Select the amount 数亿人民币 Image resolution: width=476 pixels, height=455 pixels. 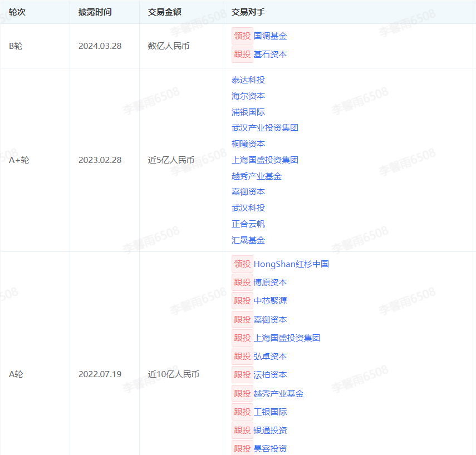pos(169,46)
